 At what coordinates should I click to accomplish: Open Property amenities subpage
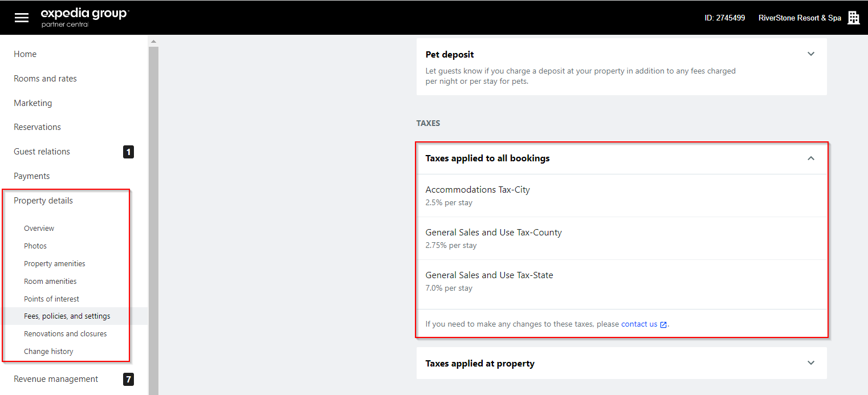[54, 264]
